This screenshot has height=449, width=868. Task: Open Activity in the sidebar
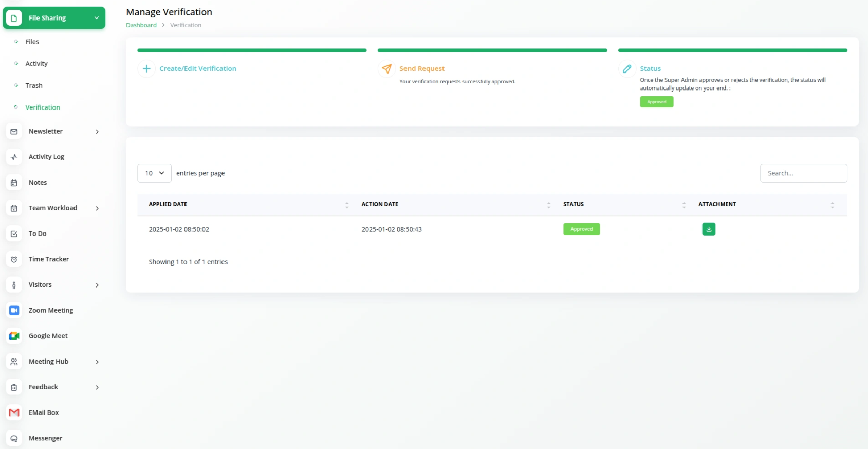[36, 64]
